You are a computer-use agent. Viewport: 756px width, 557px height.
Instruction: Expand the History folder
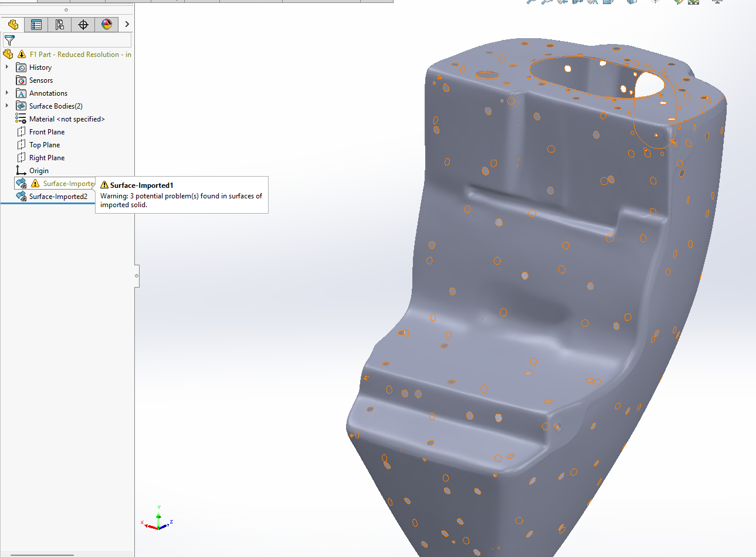(x=7, y=67)
